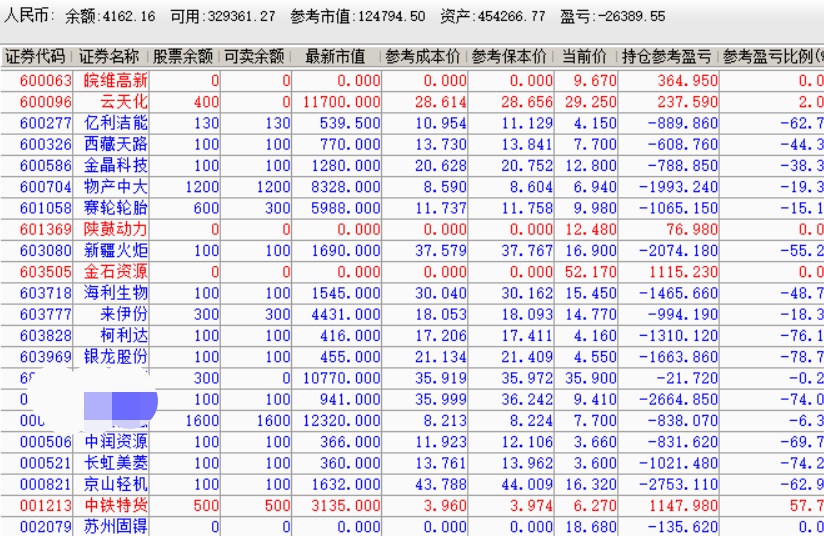824x536 pixels.
Task: Select the 中润资源 stock name
Action: click(x=116, y=442)
